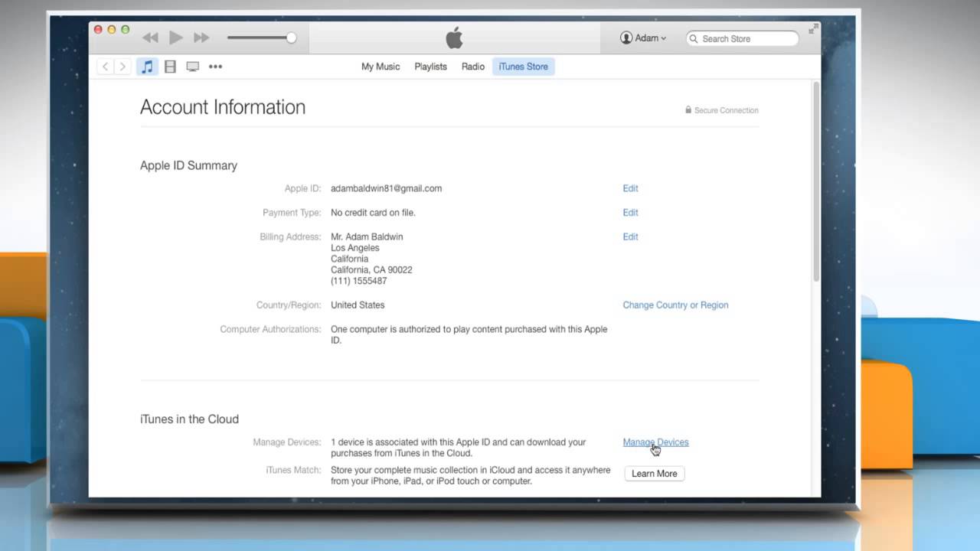
Task: Click the '(111) 1555487' phone number
Action: [x=358, y=282]
